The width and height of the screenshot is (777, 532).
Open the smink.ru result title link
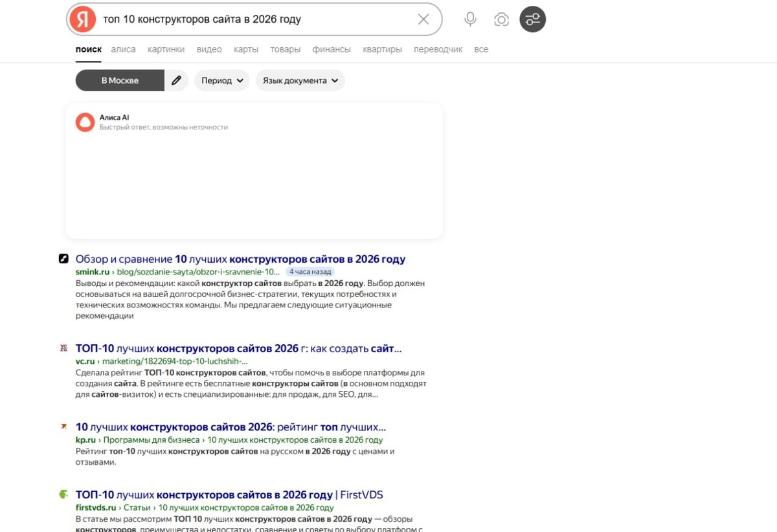coord(240,259)
